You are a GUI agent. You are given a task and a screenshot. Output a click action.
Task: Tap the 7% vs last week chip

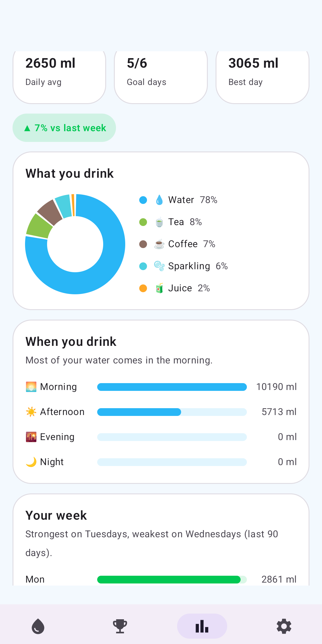tap(64, 128)
